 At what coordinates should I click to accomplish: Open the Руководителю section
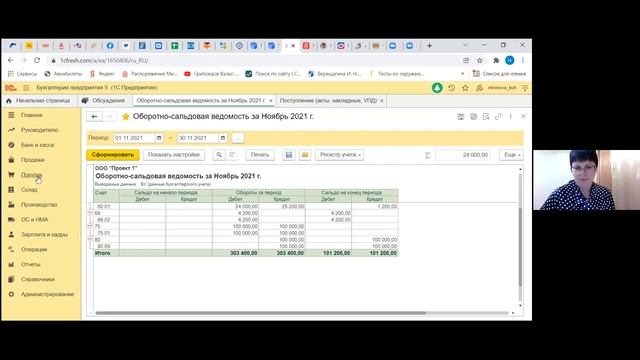pyautogui.click(x=40, y=130)
